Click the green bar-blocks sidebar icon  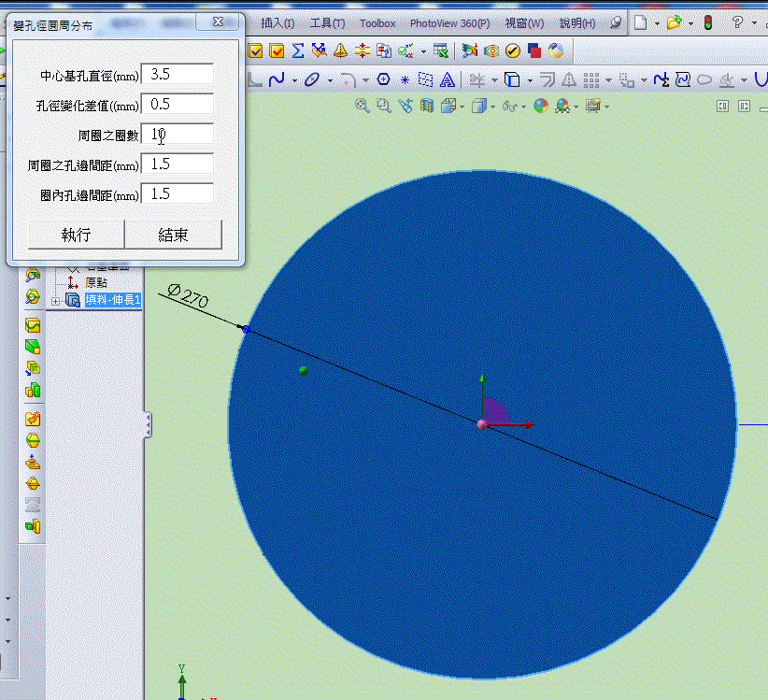(x=33, y=390)
